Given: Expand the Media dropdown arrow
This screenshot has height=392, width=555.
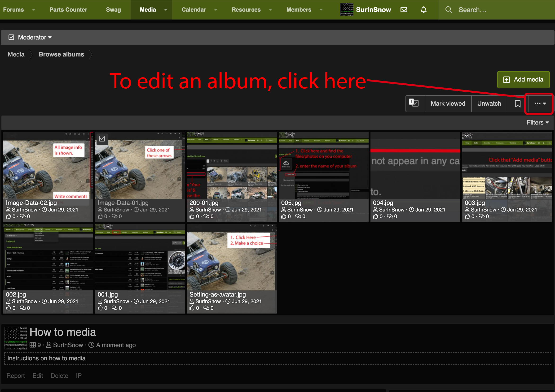Looking at the screenshot, I should coord(166,10).
